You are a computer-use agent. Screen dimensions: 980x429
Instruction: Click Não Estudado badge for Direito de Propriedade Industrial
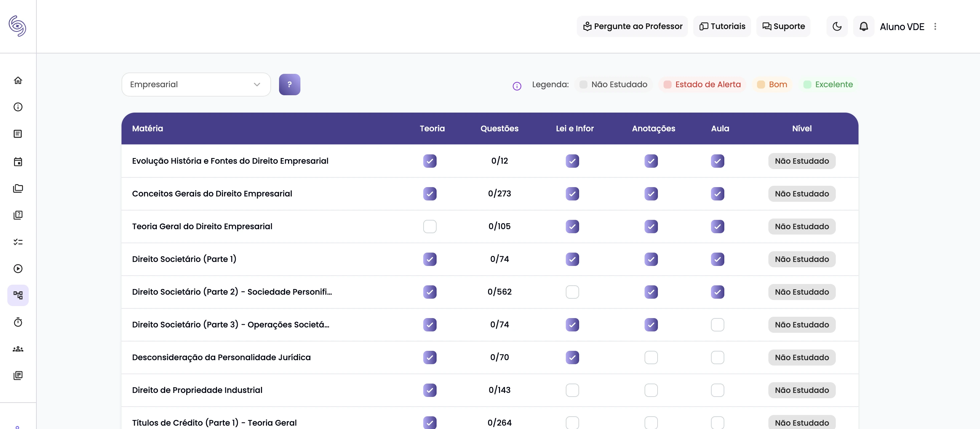pyautogui.click(x=801, y=390)
